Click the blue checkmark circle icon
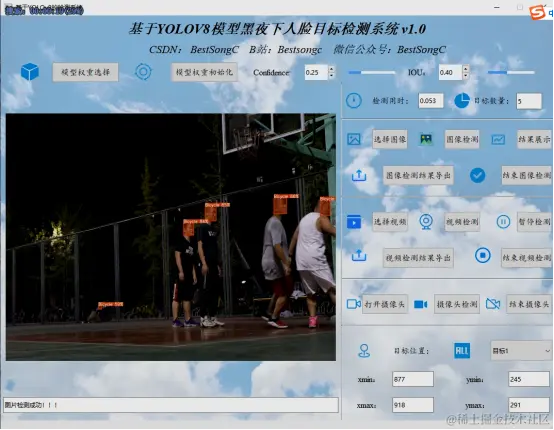Viewport: 554px width, 430px height. [477, 175]
